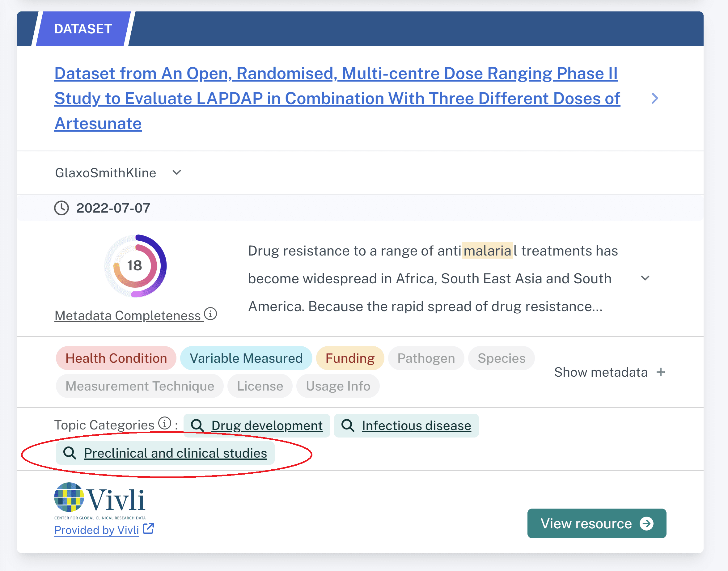Image resolution: width=728 pixels, height=571 pixels.
Task: Click the License tag
Action: 260,386
